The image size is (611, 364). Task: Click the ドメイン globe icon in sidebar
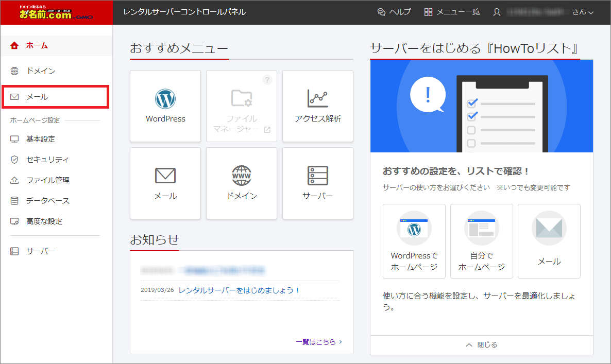coord(14,71)
